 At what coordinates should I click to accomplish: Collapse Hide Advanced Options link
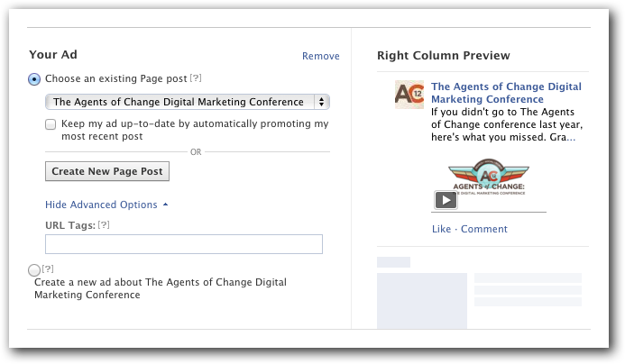pyautogui.click(x=106, y=205)
